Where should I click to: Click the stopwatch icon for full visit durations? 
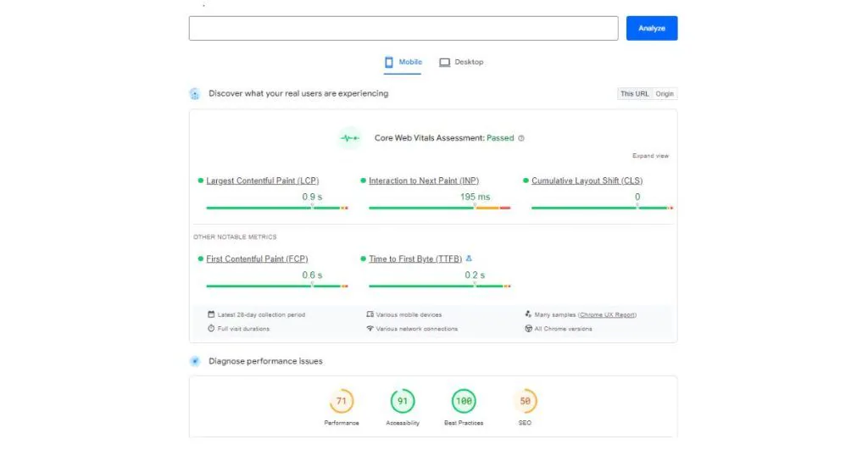tap(211, 328)
